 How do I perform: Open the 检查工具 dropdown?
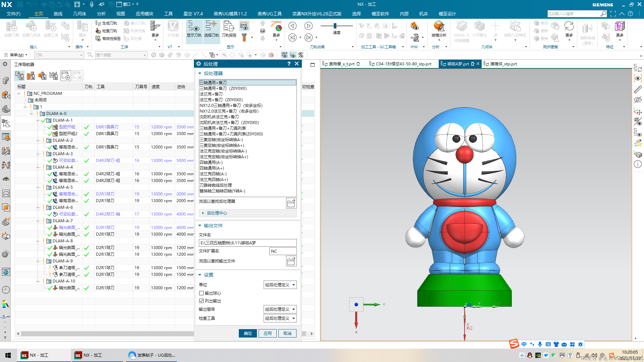tap(280, 318)
